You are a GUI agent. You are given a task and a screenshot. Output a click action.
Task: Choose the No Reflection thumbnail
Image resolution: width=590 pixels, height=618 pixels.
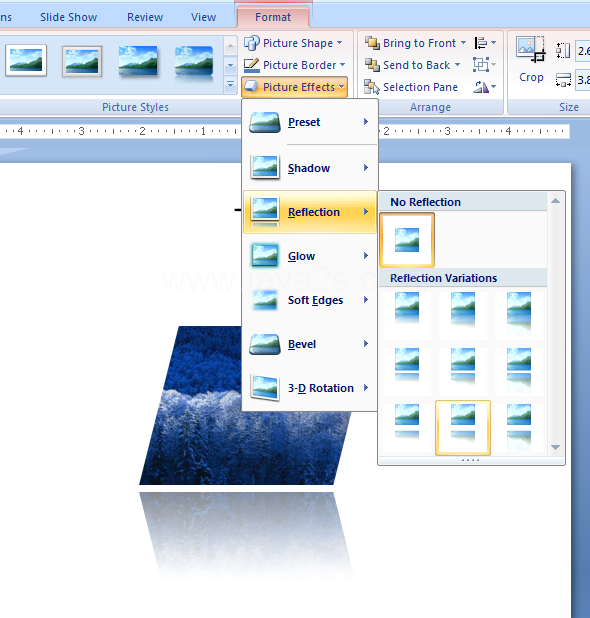point(407,240)
